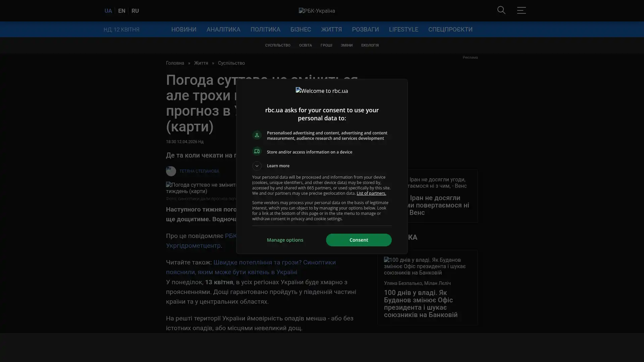The height and width of the screenshot is (362, 644).
Task: Expand the Learn more chevron
Action: pyautogui.click(x=257, y=166)
